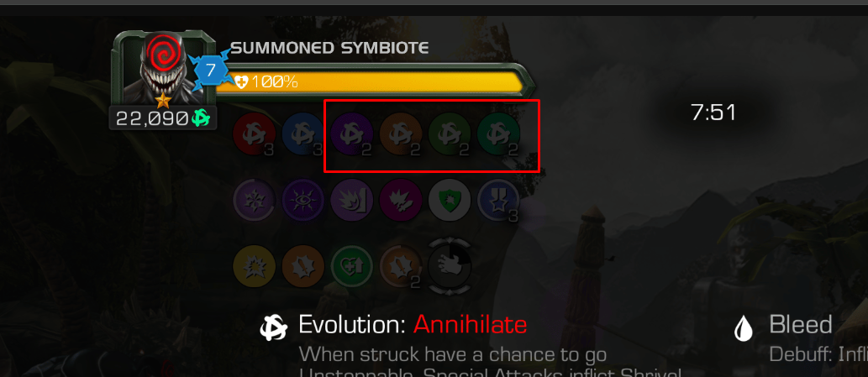The width and height of the screenshot is (868, 377).
Task: Click the green heart regeneration icon
Action: point(351,266)
